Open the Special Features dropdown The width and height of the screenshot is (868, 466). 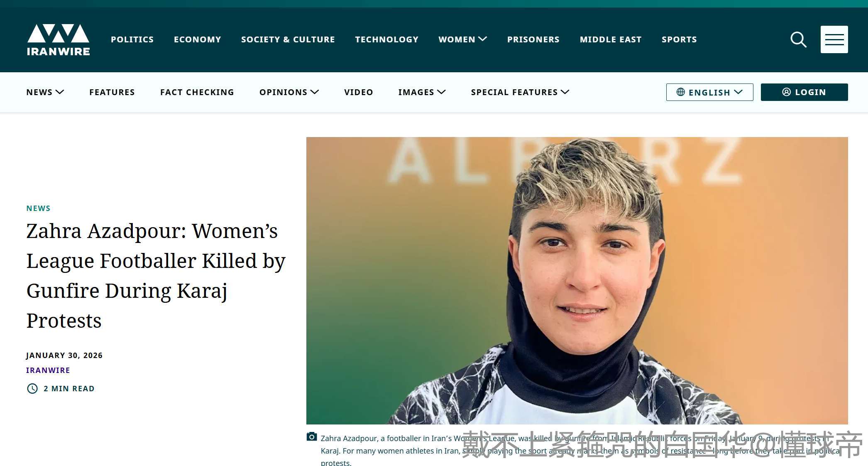(x=520, y=92)
